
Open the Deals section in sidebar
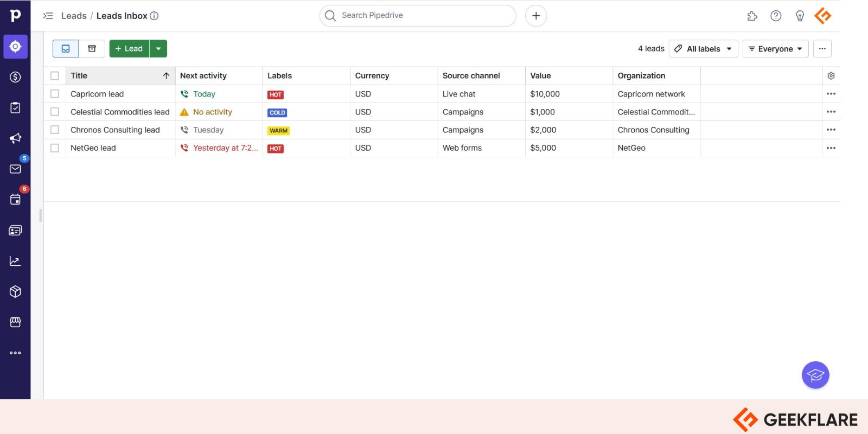(x=15, y=77)
